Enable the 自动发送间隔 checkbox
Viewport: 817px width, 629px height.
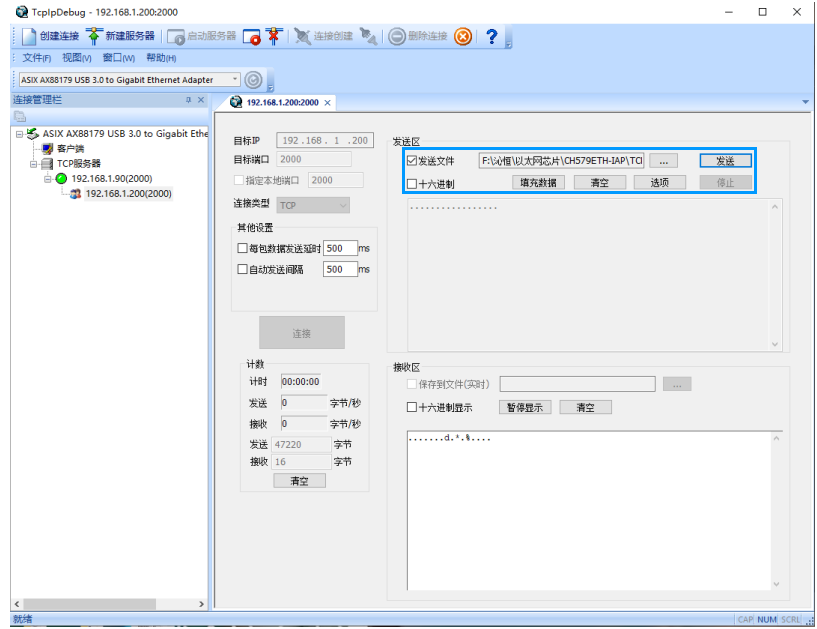242,269
